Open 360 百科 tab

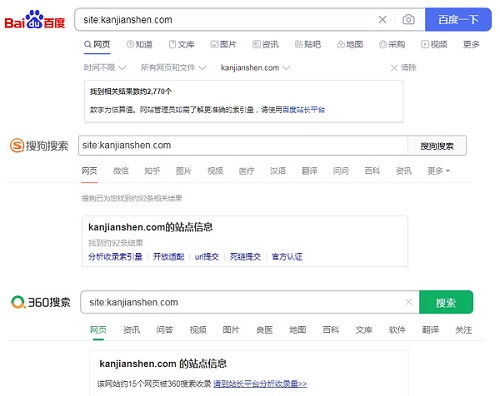[331, 330]
